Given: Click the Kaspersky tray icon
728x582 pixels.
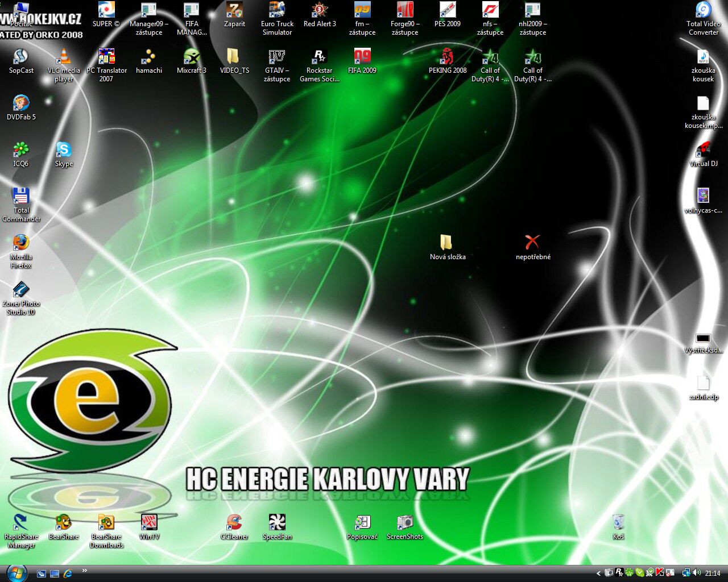Looking at the screenshot, I should [660, 573].
